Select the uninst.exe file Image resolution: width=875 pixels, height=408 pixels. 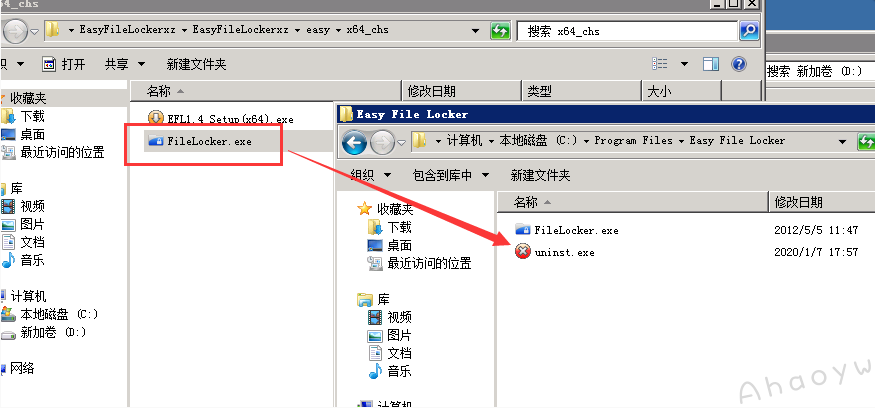[556, 252]
